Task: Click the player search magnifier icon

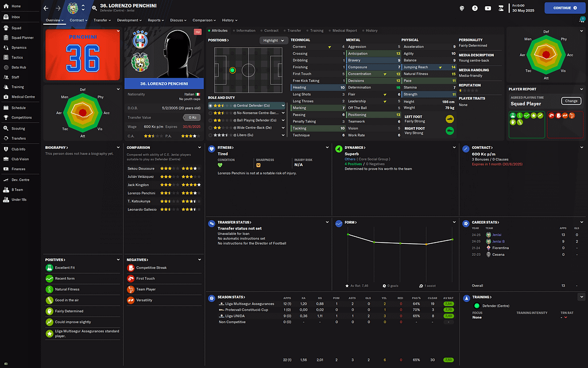Action: [94, 8]
